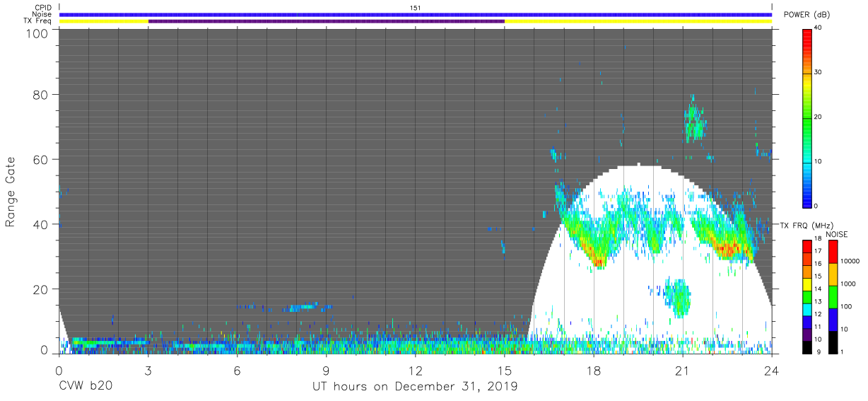Viewport: 868px width, 401px height.
Task: Click the UT hours on December 31, 2019 title
Action: pyautogui.click(x=416, y=387)
